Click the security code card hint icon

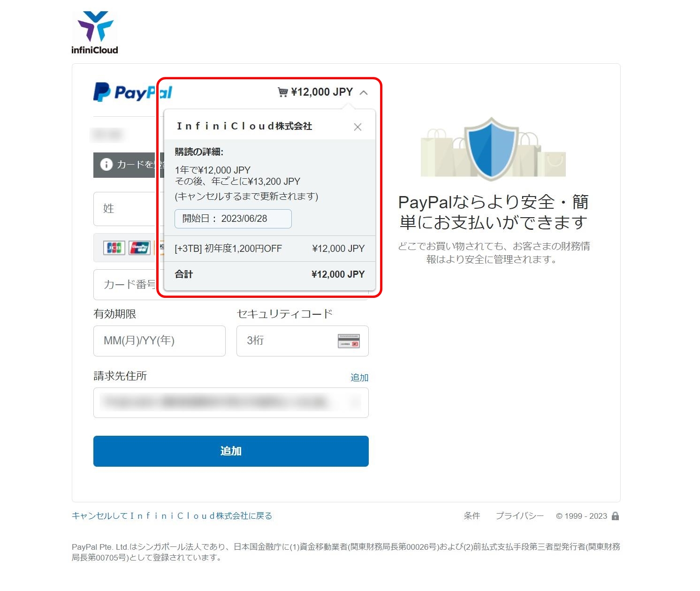point(349,341)
